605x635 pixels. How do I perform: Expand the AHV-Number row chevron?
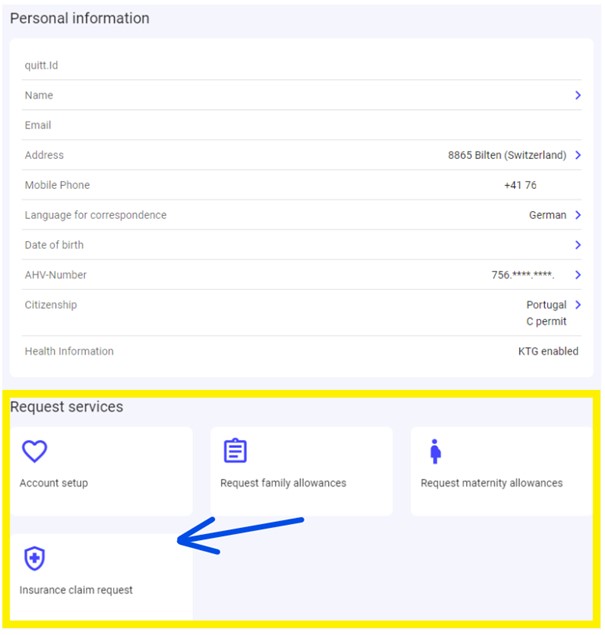[x=578, y=275]
